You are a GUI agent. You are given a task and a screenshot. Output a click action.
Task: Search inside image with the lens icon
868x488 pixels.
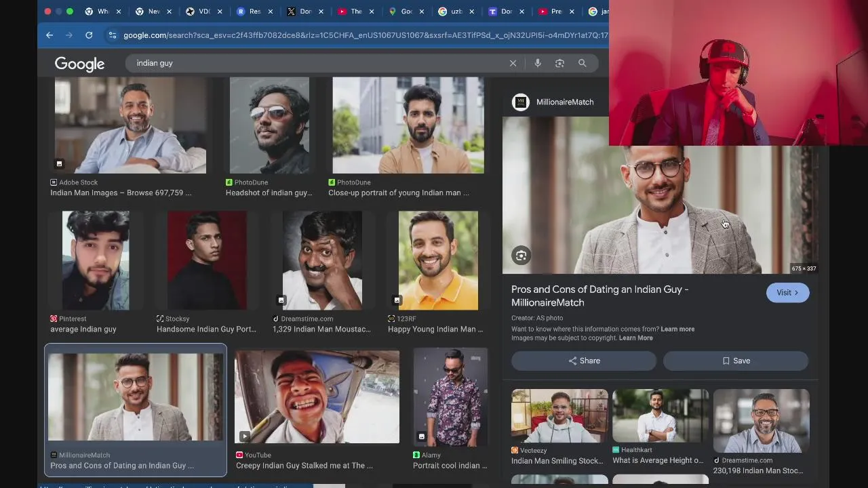[521, 256]
